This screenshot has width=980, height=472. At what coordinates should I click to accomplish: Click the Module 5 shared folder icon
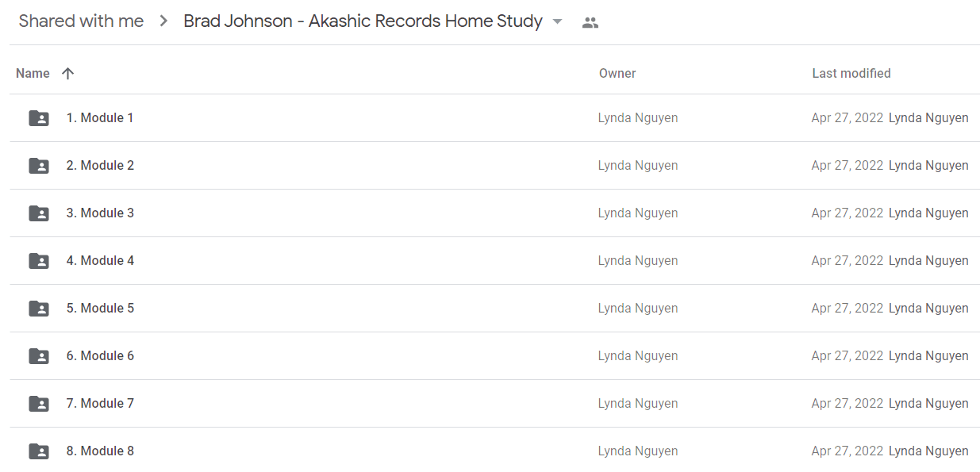(39, 309)
